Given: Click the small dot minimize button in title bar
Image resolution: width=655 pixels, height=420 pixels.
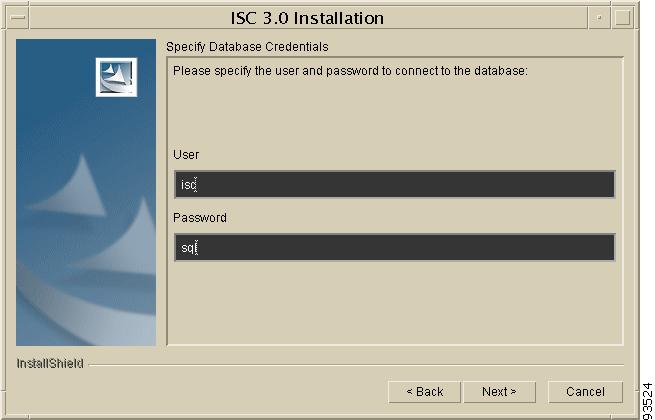Looking at the screenshot, I should (599, 18).
